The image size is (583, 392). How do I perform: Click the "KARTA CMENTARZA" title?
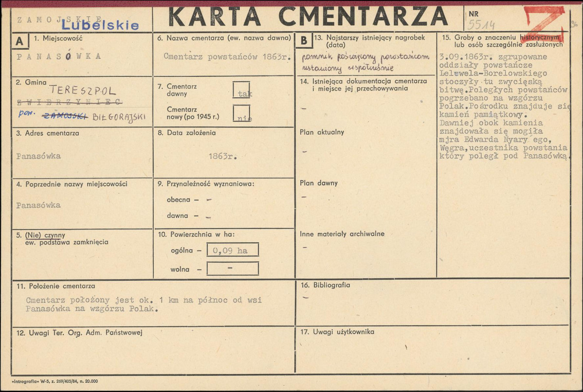coord(308,17)
